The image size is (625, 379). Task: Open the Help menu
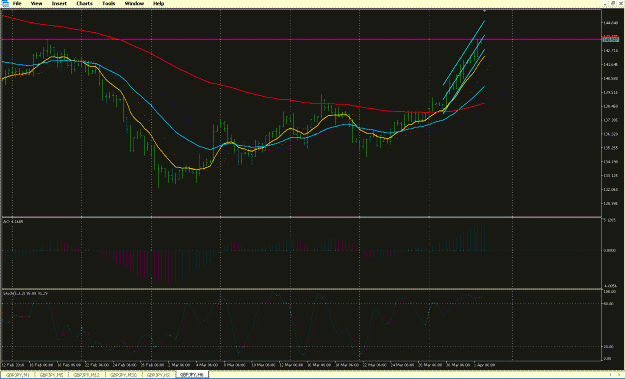pyautogui.click(x=158, y=4)
